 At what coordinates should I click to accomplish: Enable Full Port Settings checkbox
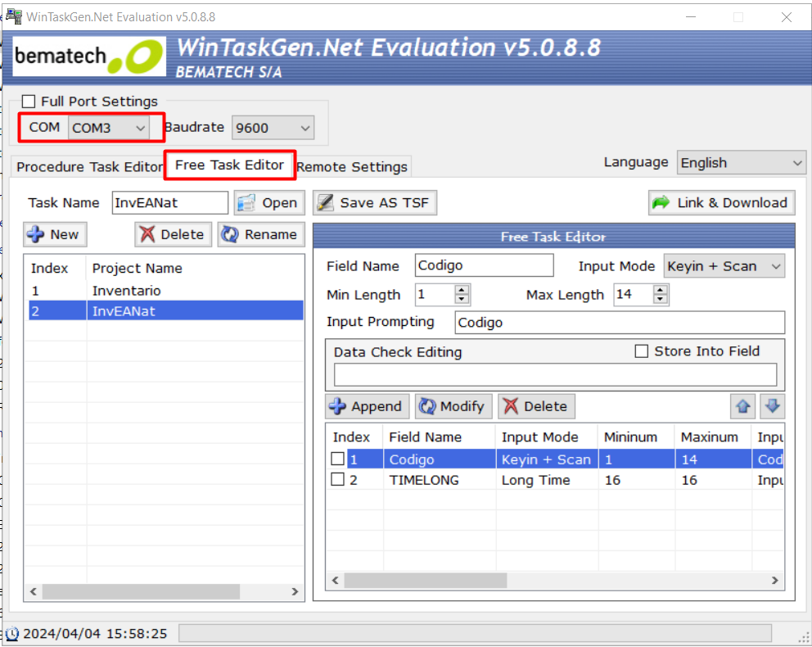pyautogui.click(x=29, y=101)
